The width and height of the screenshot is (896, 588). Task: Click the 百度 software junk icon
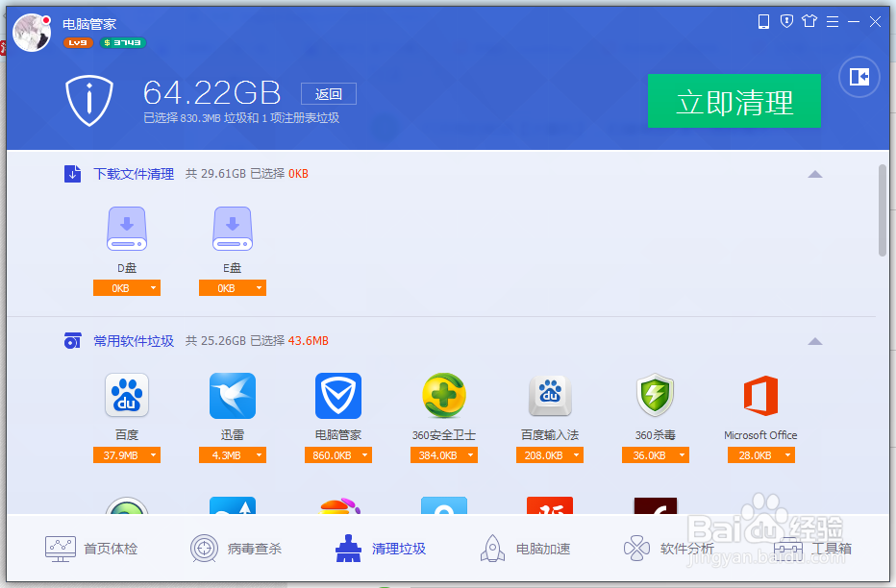coord(126,395)
